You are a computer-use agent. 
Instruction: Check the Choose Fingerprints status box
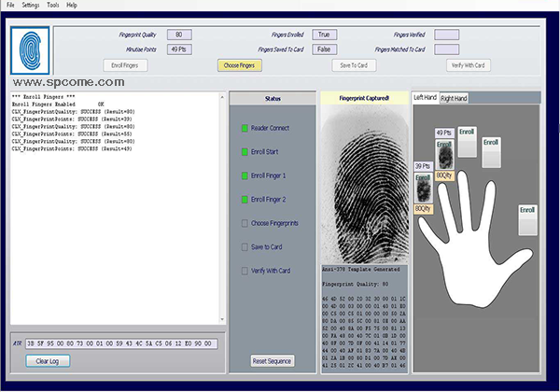click(245, 223)
